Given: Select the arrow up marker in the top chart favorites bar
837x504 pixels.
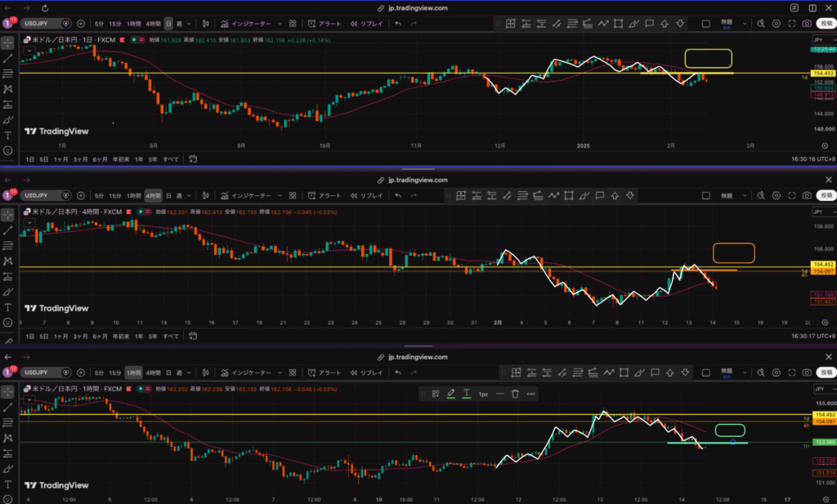Looking at the screenshot, I should pos(665,24).
